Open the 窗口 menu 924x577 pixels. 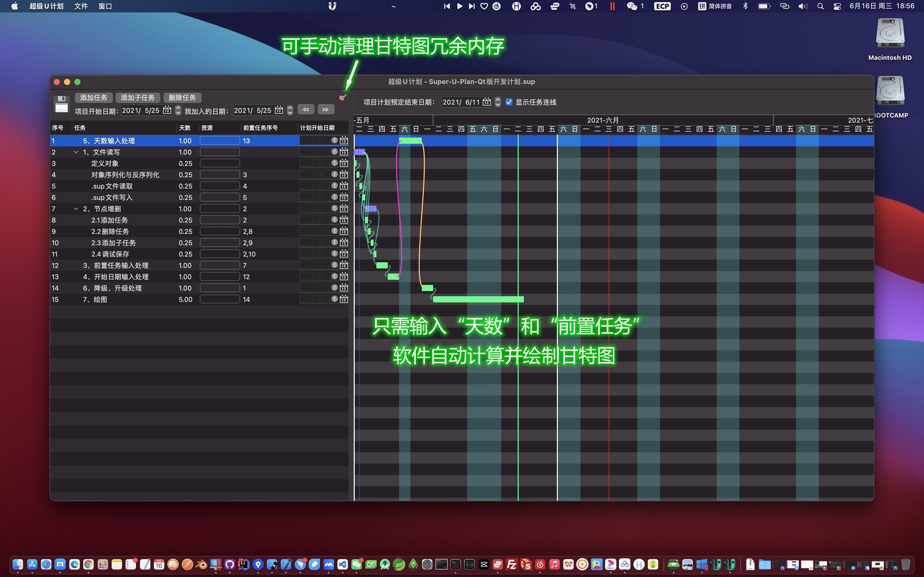[105, 6]
